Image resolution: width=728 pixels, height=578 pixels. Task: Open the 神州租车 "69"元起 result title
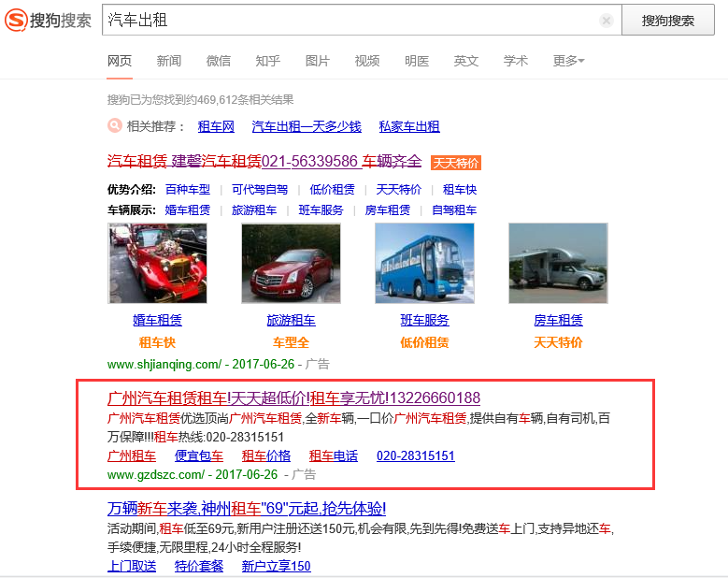[x=247, y=508]
